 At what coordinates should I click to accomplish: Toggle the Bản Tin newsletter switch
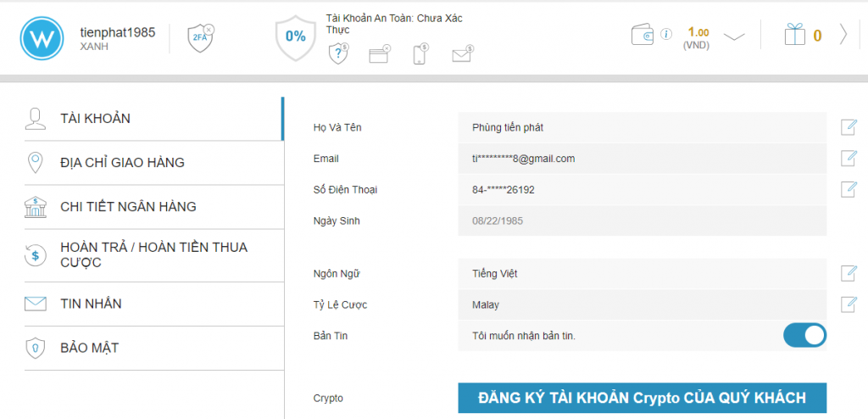tap(804, 335)
